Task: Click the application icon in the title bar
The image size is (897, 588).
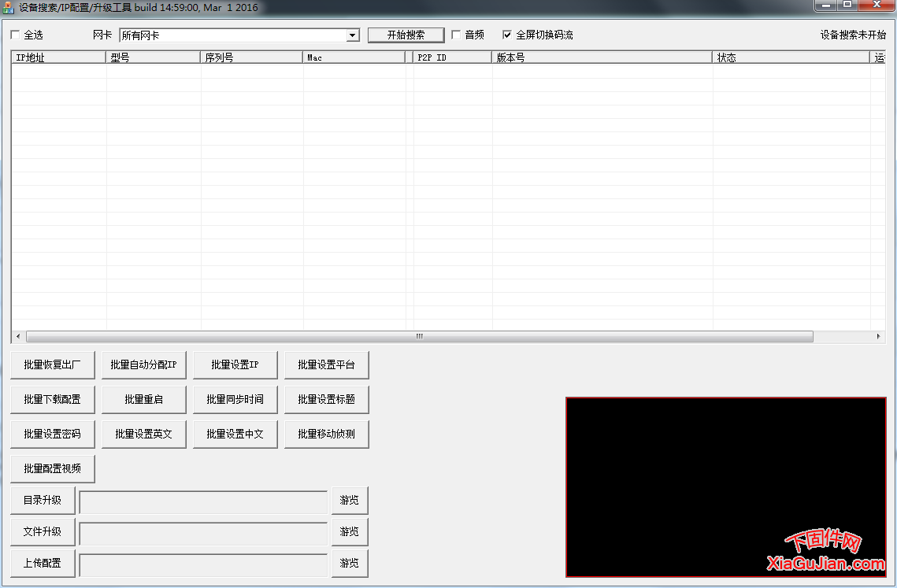Action: pyautogui.click(x=8, y=8)
